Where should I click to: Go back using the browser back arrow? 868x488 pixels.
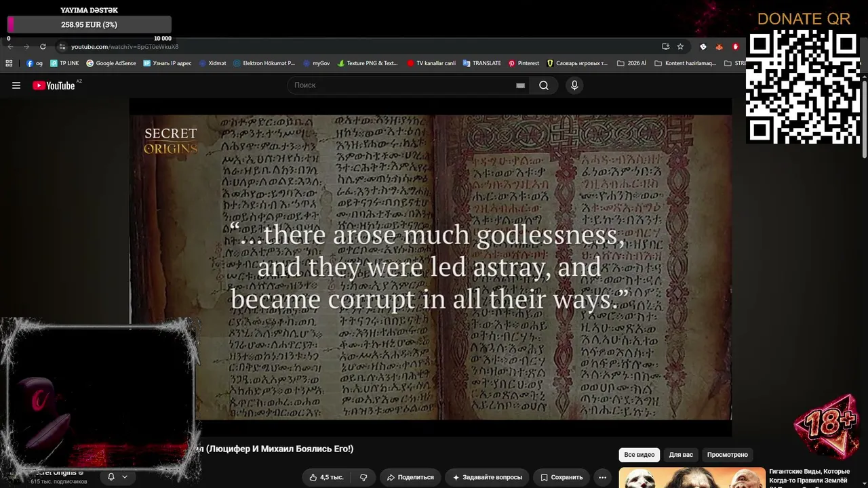pyautogui.click(x=9, y=47)
